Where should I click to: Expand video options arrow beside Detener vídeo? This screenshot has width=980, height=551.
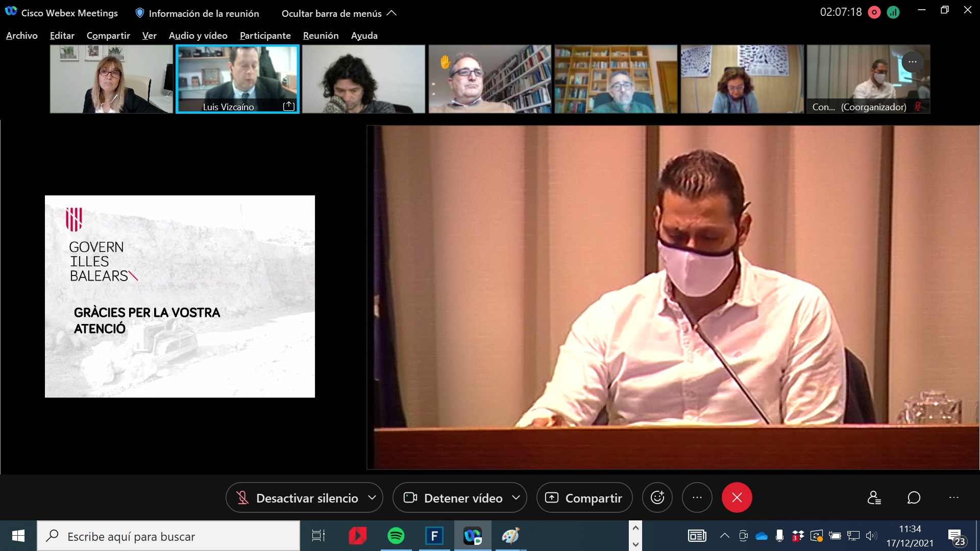pos(516,497)
